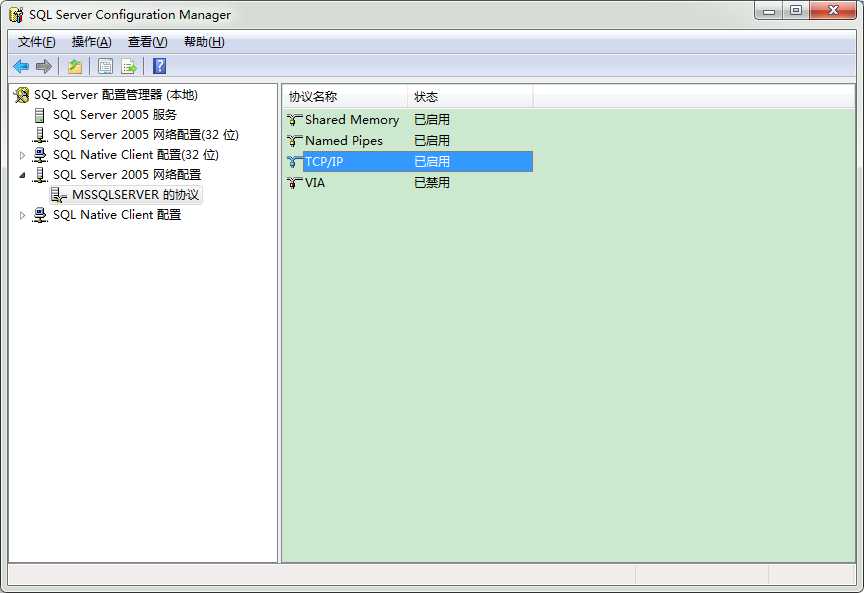The image size is (864, 593).
Task: Select SQL Native Client 配置(32 位) item
Action: tap(136, 155)
